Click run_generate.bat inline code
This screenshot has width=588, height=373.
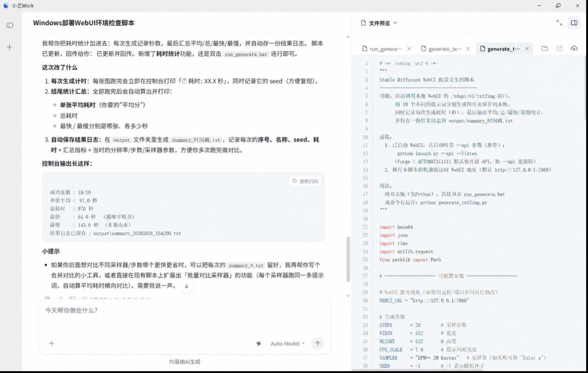[246, 54]
